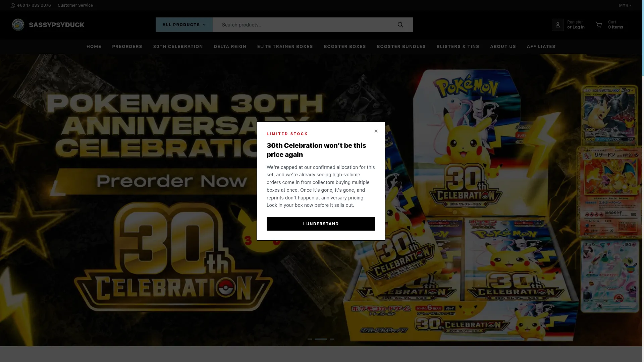Screen dimensions: 644x362
Task: Open the 30TH CELEBRATION menu item
Action: click(178, 47)
